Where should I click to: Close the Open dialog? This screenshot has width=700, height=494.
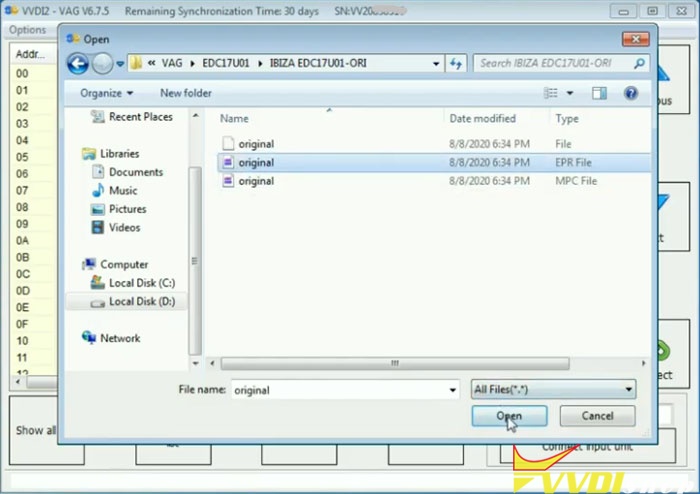(636, 39)
